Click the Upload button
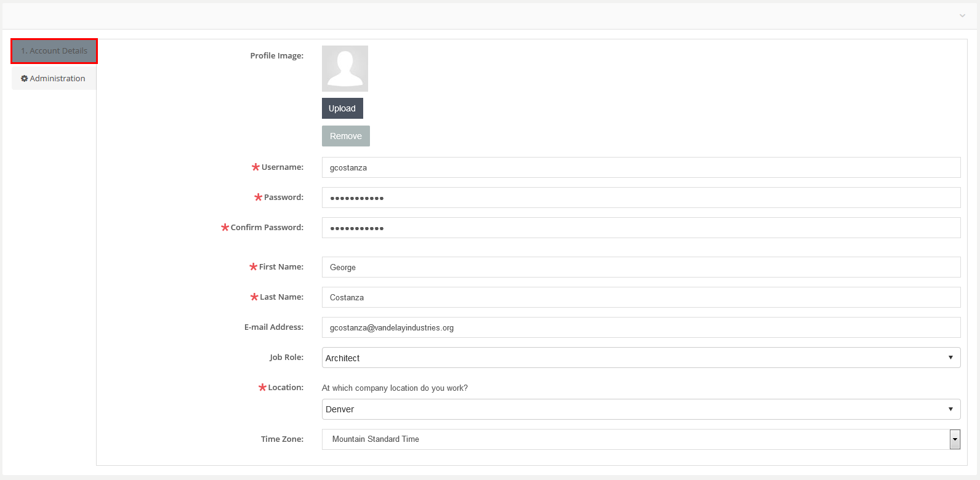The image size is (980, 480). [342, 108]
